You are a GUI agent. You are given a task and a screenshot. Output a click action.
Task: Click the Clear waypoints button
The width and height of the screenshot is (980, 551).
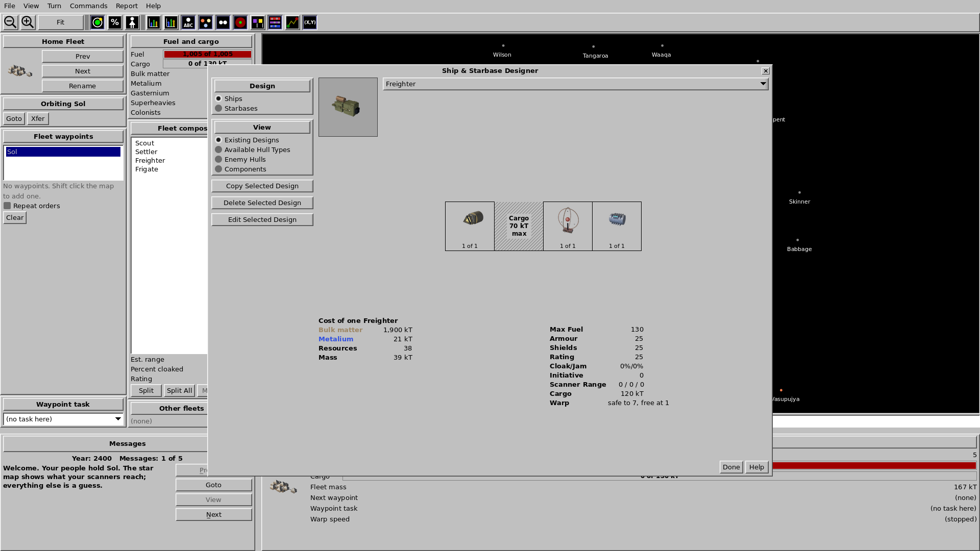(x=15, y=217)
